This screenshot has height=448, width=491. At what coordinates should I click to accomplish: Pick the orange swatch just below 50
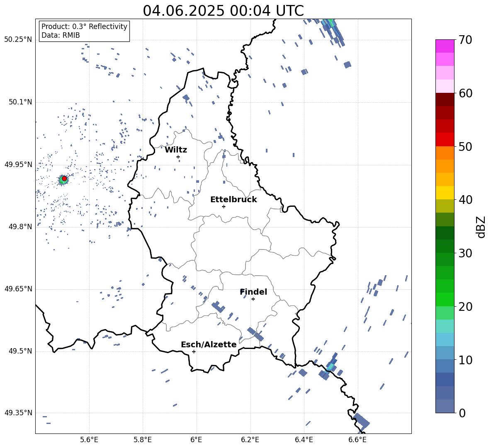click(445, 153)
